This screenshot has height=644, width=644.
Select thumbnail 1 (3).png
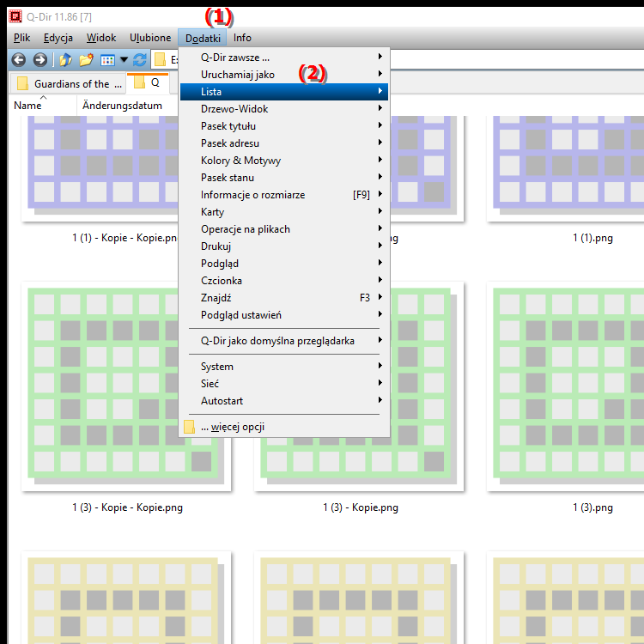pyautogui.click(x=565, y=386)
